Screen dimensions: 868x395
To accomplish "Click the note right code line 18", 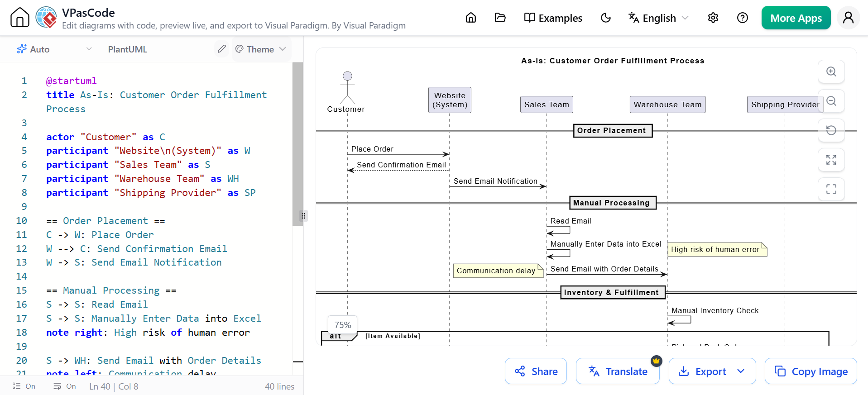I will pyautogui.click(x=148, y=332).
